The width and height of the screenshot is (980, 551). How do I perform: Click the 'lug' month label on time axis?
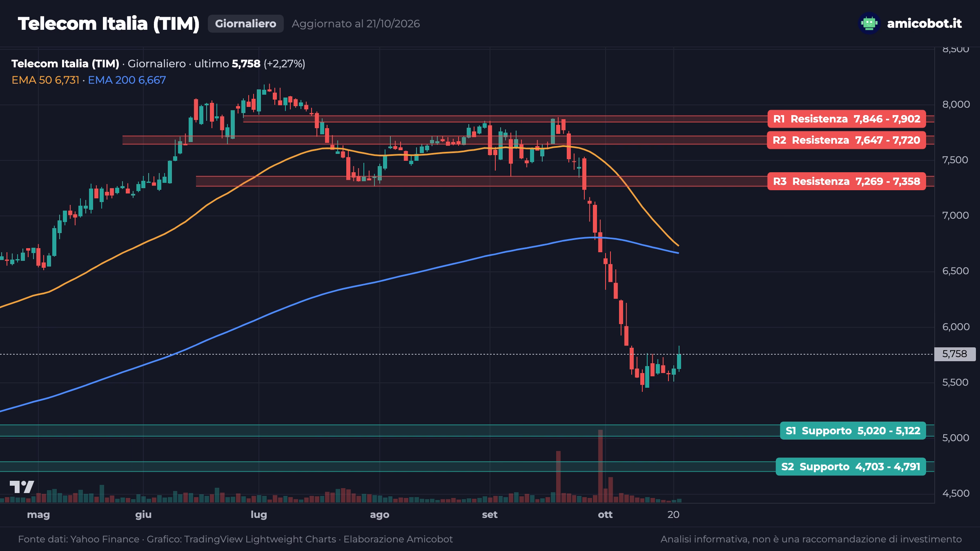click(x=258, y=515)
